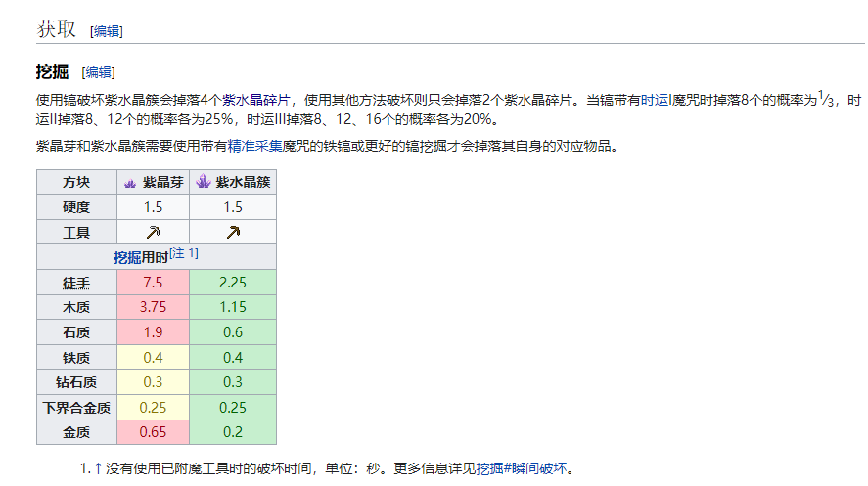Viewport: 868px width, 486px height.
Task: Click 紫水晶簇 hardness value 1.5
Action: click(233, 207)
